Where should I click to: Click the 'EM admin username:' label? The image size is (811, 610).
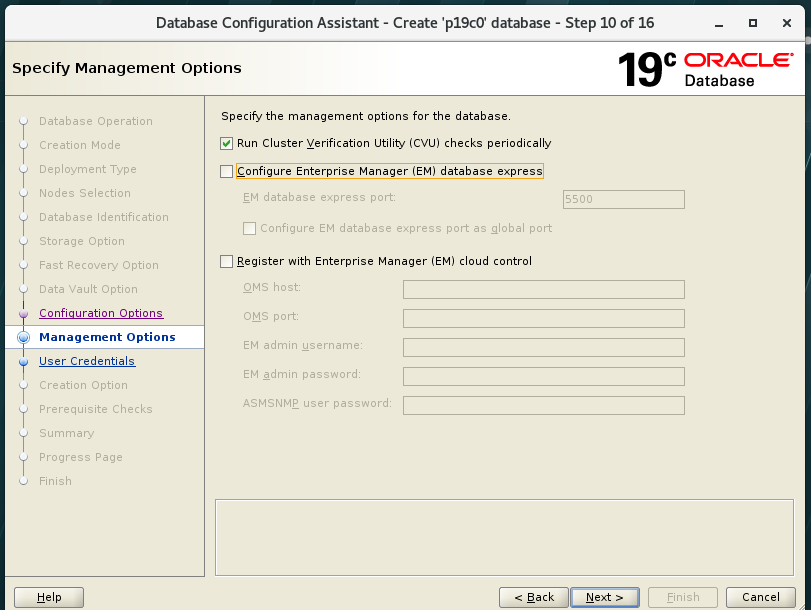point(303,345)
